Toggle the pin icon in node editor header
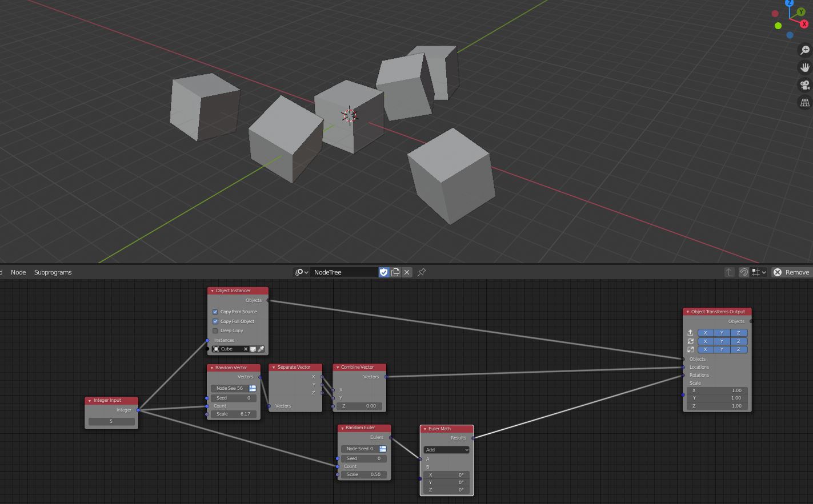This screenshot has width=813, height=504. [422, 272]
